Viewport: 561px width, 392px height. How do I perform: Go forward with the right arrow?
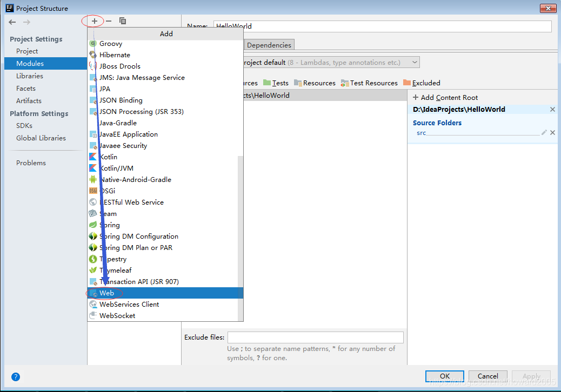click(26, 22)
